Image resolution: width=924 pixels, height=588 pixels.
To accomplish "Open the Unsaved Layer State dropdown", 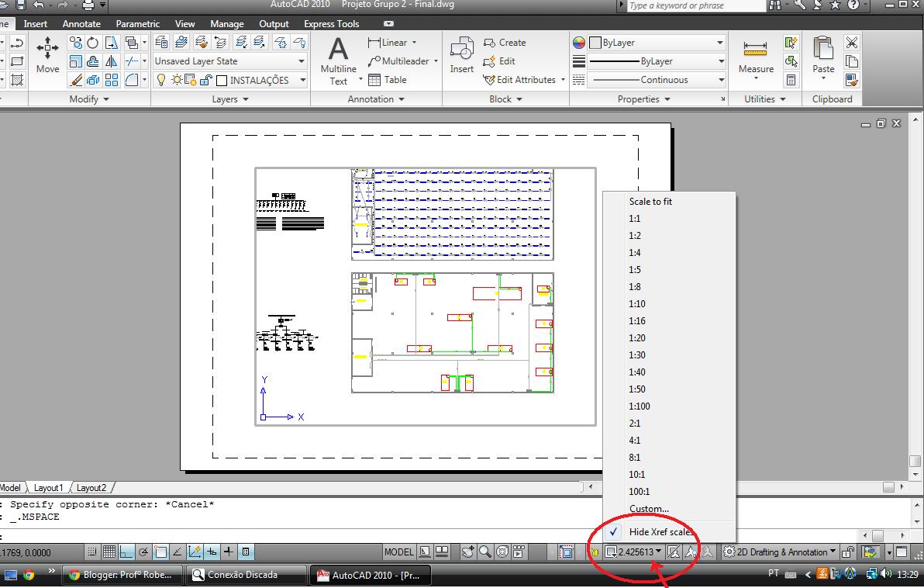I will click(230, 61).
